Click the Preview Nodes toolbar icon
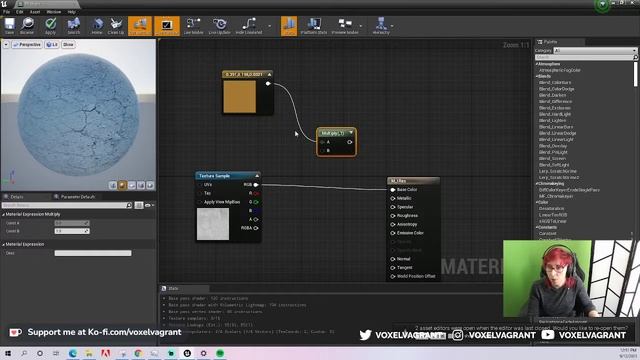The height and width of the screenshot is (360, 640). (x=344, y=26)
